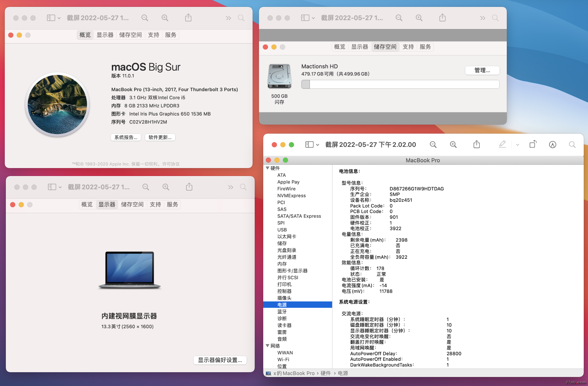This screenshot has height=386, width=588.
Task: Select 蓝牙 in the hardware sidebar list
Action: click(282, 312)
